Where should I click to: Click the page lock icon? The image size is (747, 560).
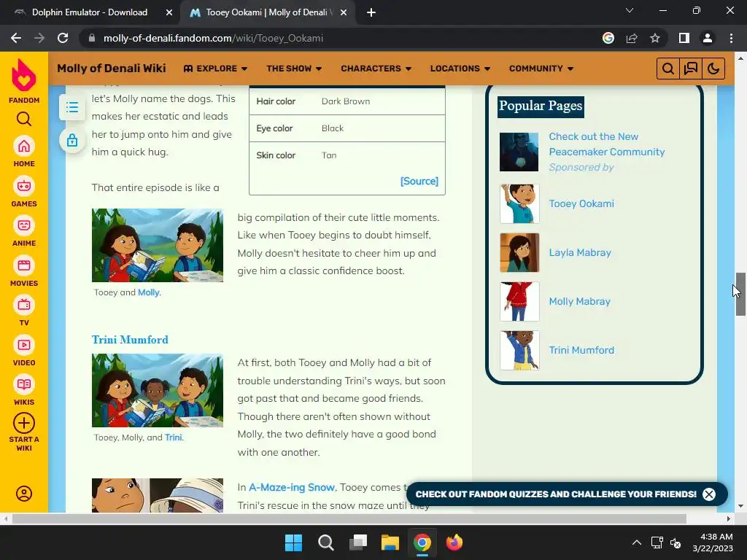[72, 141]
